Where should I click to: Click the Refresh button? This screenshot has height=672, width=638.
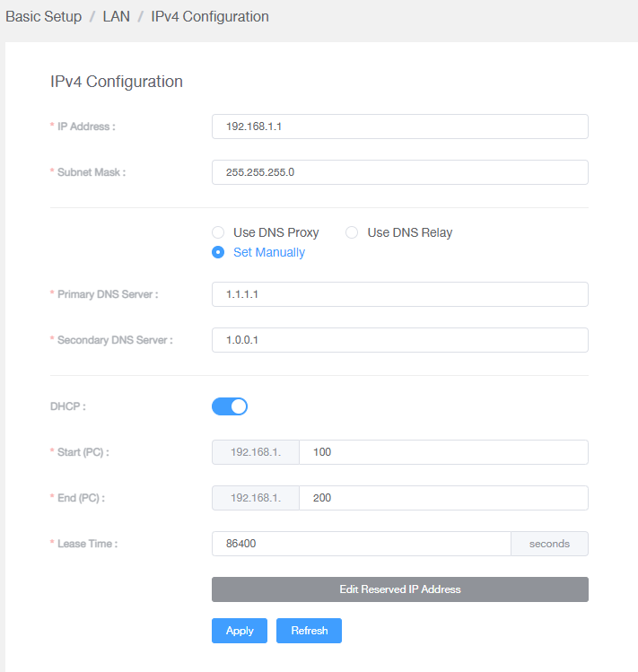(310, 631)
